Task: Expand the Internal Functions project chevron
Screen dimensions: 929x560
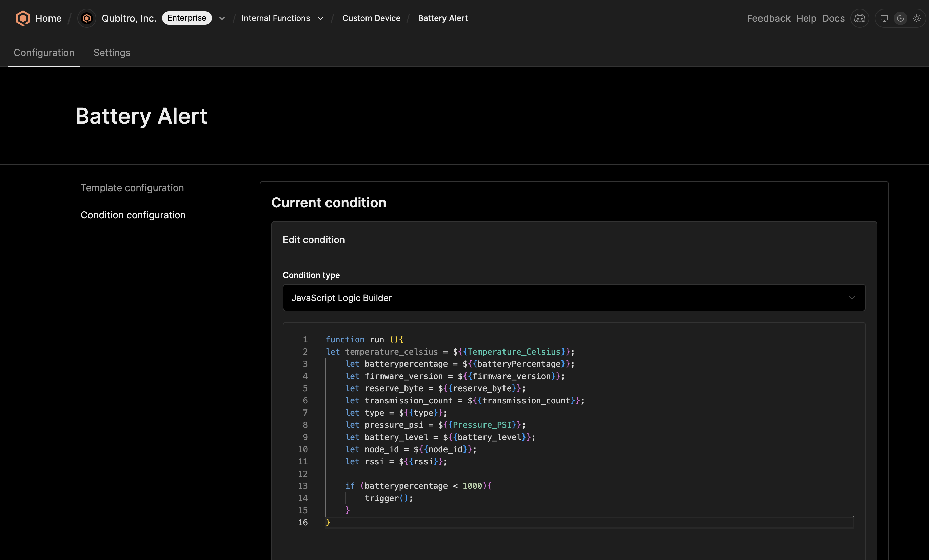Action: click(x=320, y=18)
